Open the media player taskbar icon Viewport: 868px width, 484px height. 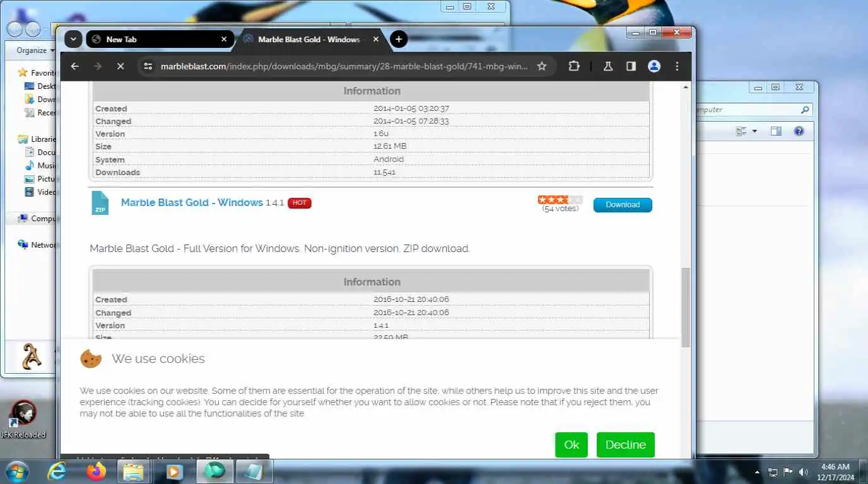(x=174, y=471)
